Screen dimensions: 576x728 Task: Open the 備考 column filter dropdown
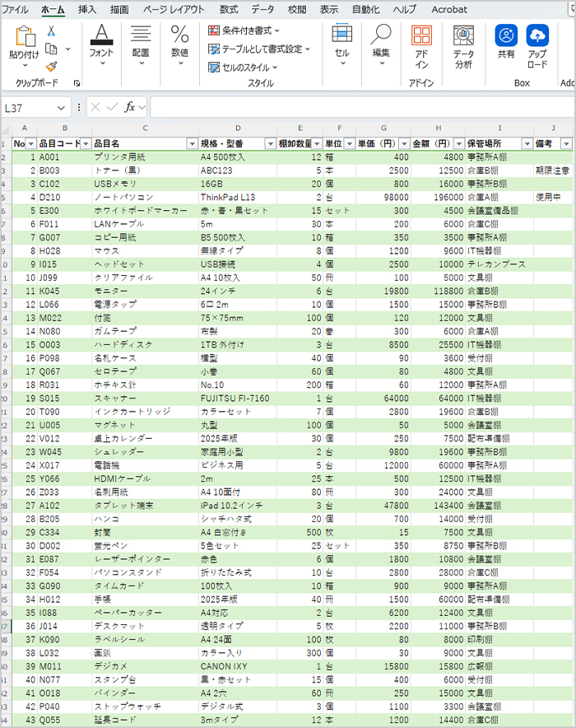[x=566, y=144]
